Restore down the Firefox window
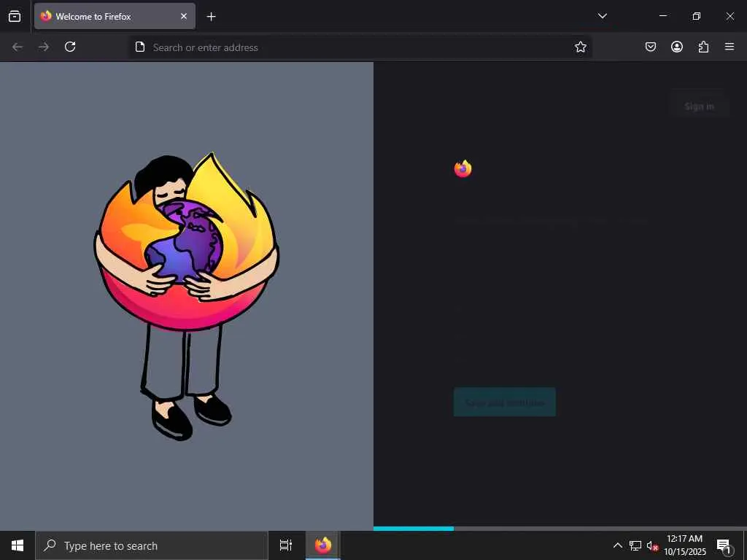The height and width of the screenshot is (560, 747). (x=697, y=16)
